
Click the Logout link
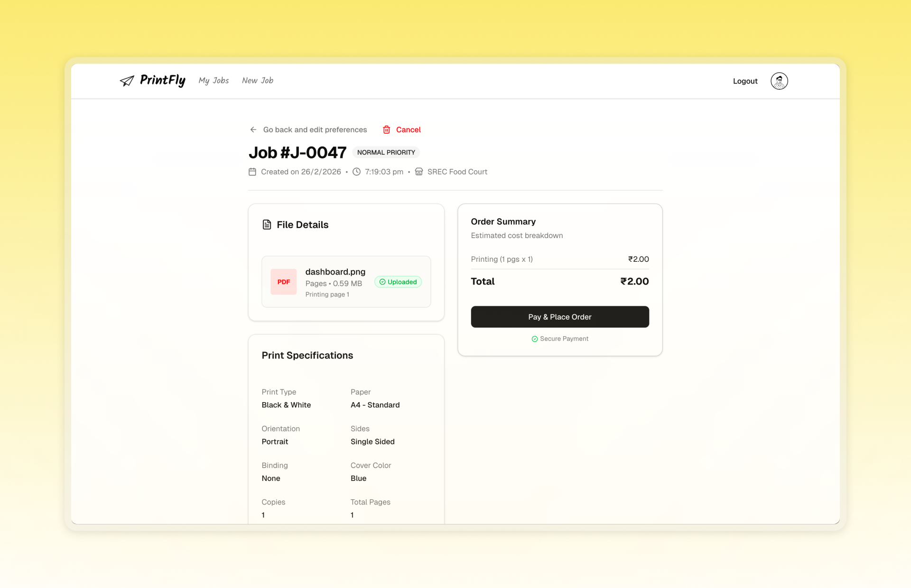click(x=745, y=81)
